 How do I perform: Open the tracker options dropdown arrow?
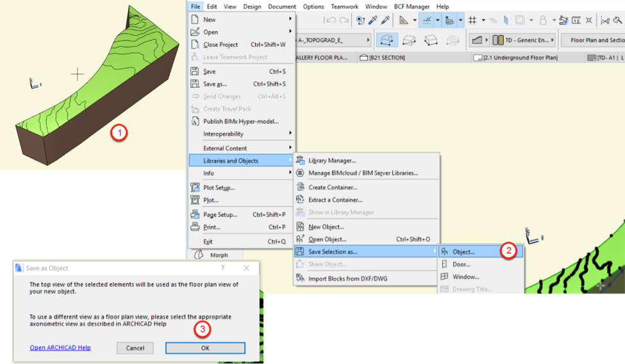tap(461, 20)
